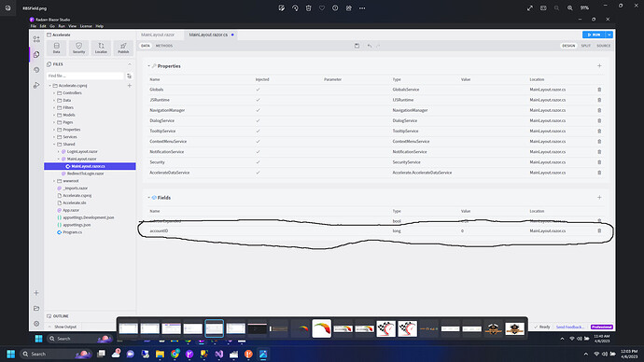Expand the Controllers folder in file tree

click(54, 93)
